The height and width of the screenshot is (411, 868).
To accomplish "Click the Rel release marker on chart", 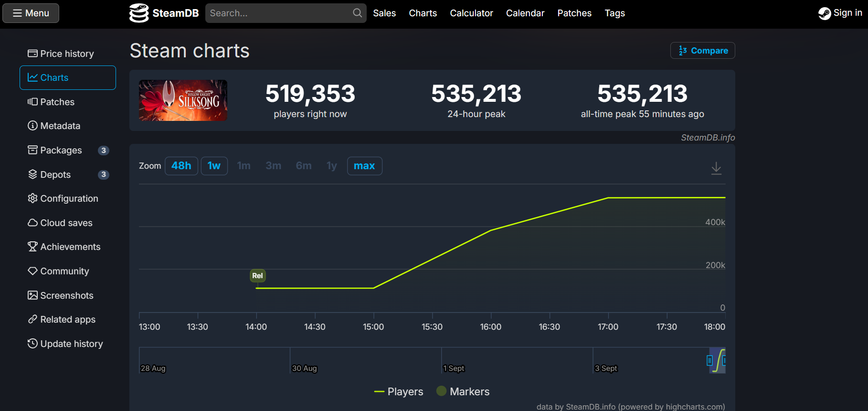I will (257, 276).
